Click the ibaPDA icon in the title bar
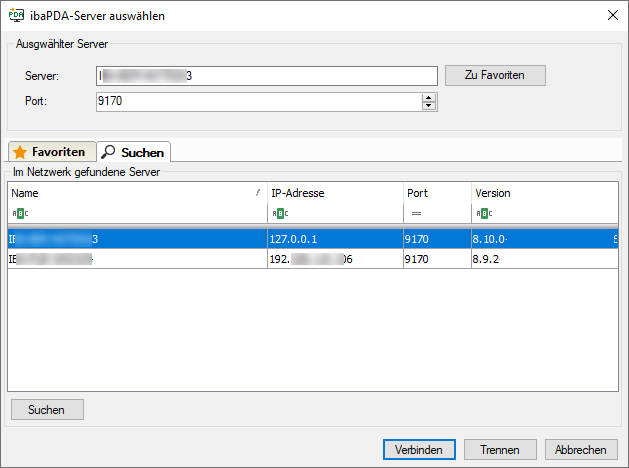 [x=16, y=15]
